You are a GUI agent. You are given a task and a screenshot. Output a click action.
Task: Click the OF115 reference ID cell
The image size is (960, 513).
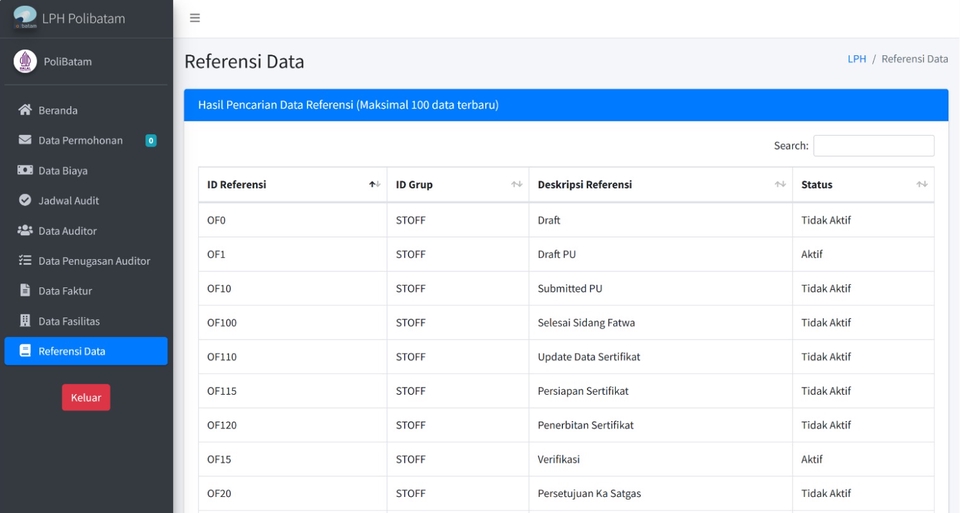point(293,391)
